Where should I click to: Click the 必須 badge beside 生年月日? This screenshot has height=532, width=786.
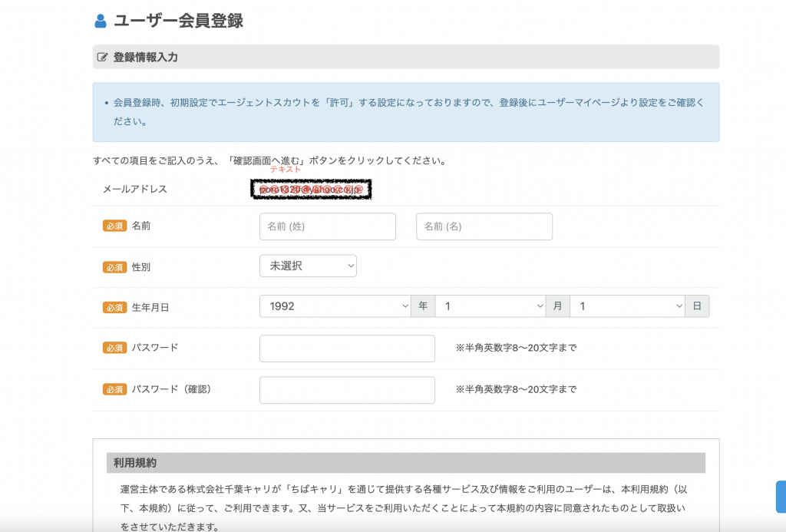(115, 307)
